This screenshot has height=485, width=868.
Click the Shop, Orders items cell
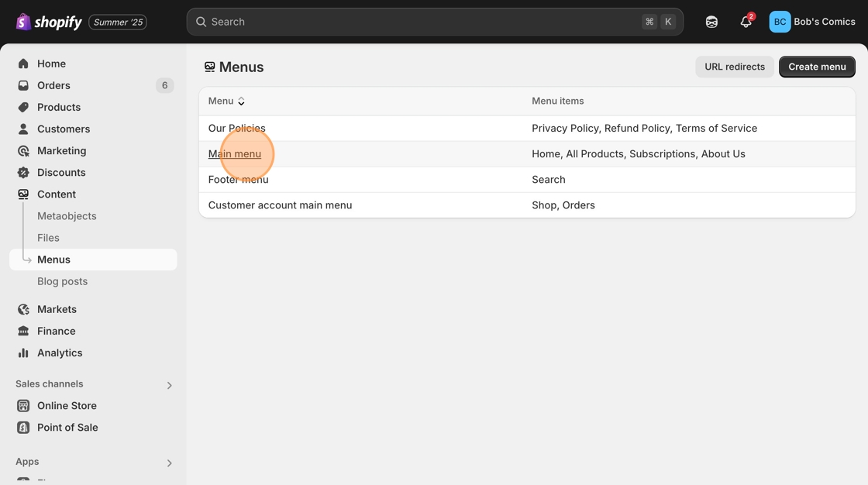coord(563,205)
